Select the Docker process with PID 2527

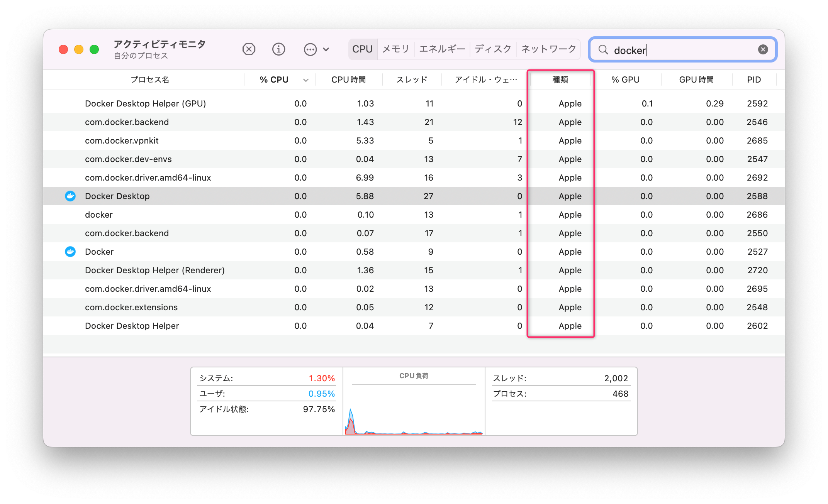[414, 252]
